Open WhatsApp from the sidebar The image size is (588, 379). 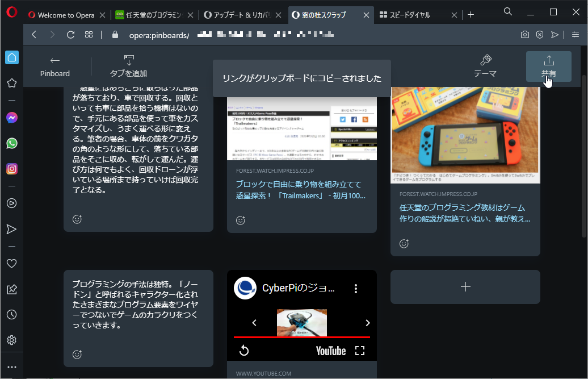click(x=11, y=143)
